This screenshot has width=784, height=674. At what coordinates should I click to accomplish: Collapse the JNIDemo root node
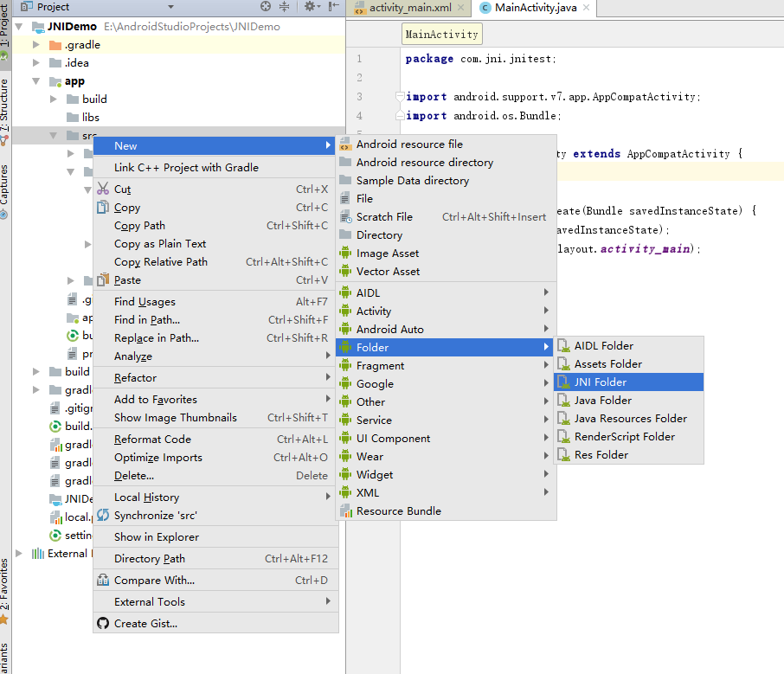tap(19, 27)
